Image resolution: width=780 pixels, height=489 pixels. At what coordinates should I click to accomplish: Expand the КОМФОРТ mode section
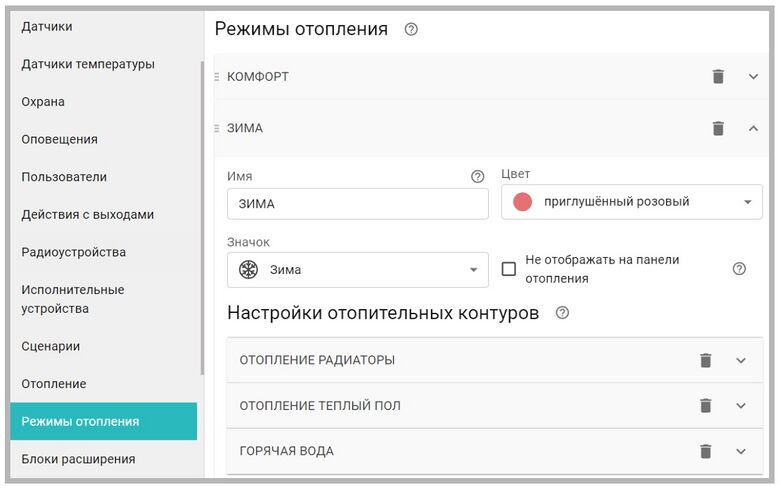click(754, 76)
